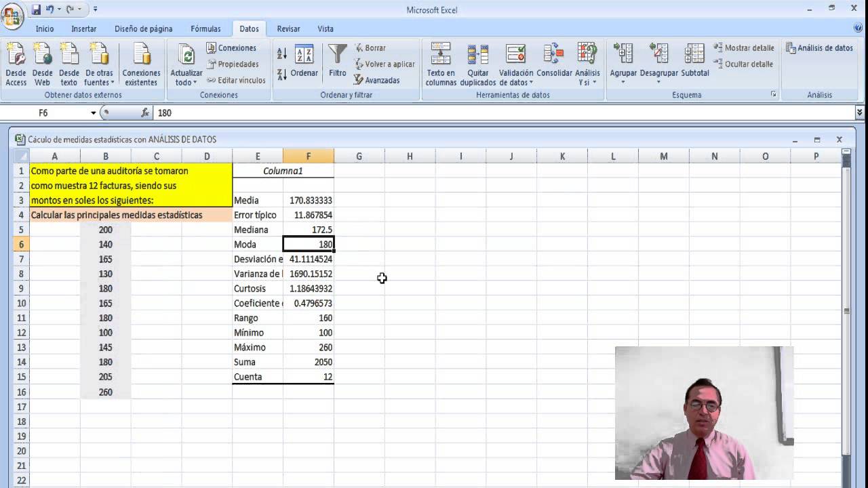This screenshot has height=488, width=868.
Task: Sort ascending A to Z
Action: [x=282, y=53]
